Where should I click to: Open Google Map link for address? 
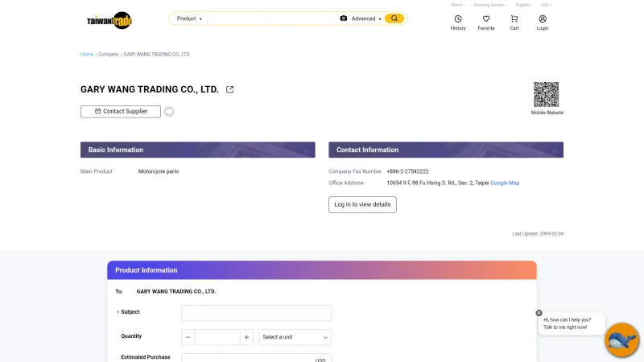coord(505,183)
